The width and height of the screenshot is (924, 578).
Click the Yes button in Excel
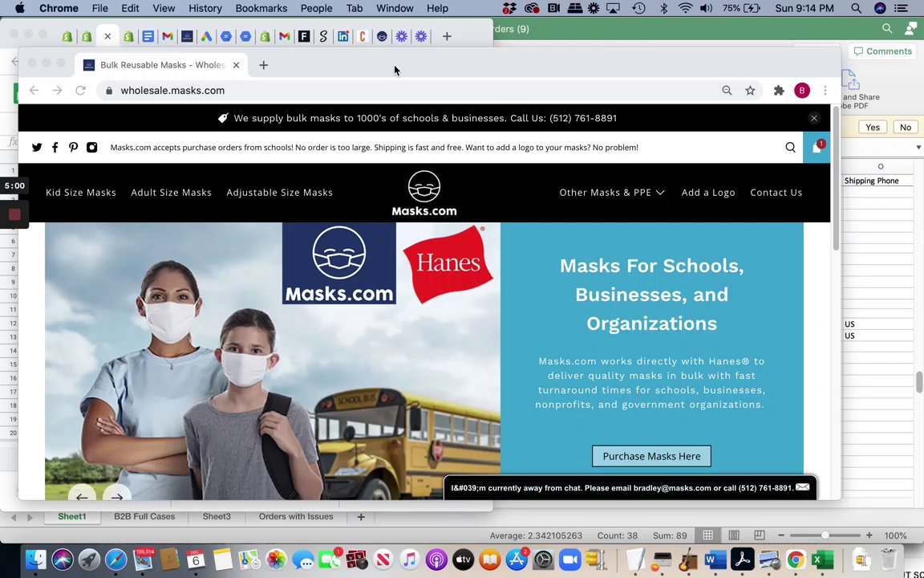click(x=872, y=128)
